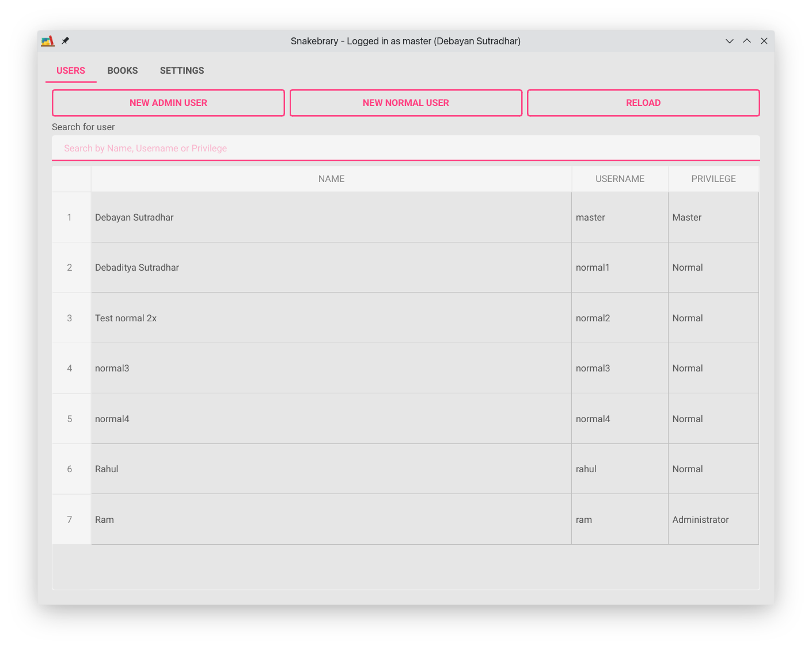Select row header number 4

pyautogui.click(x=71, y=368)
